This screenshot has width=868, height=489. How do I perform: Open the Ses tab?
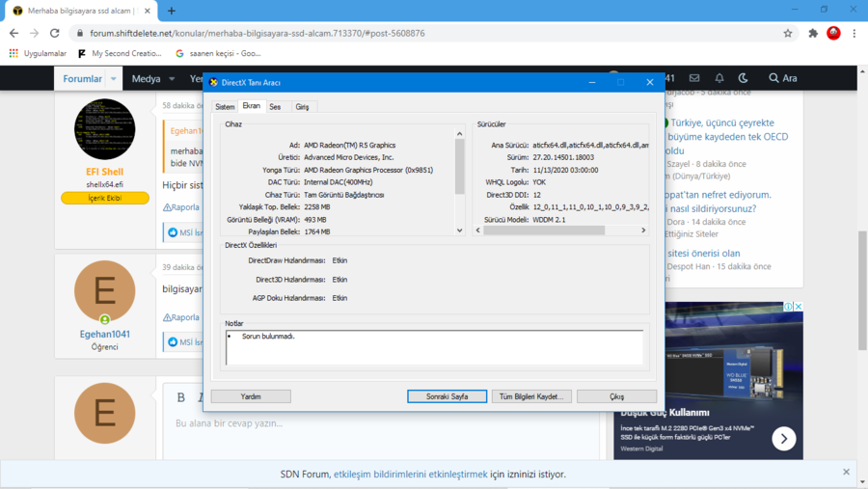(x=275, y=107)
